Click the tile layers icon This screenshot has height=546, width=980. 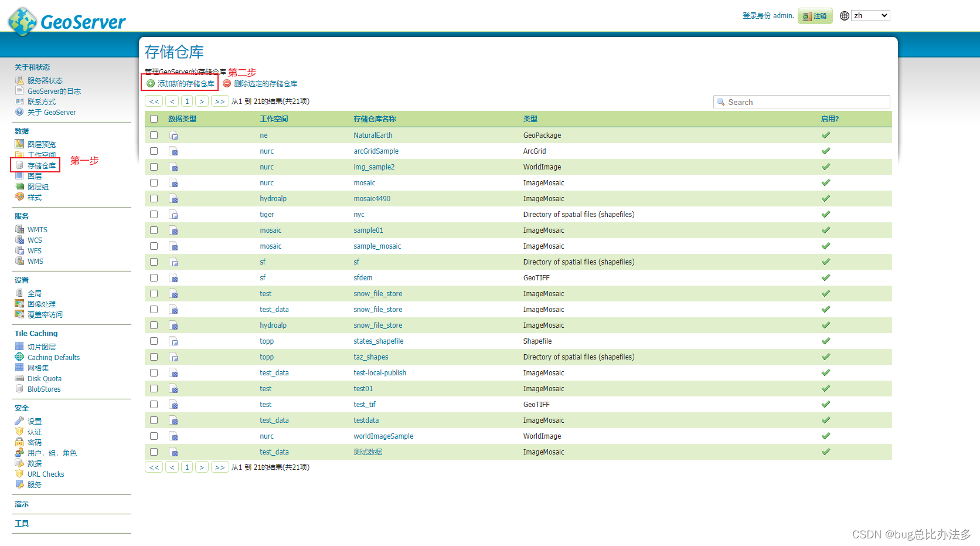pos(19,347)
